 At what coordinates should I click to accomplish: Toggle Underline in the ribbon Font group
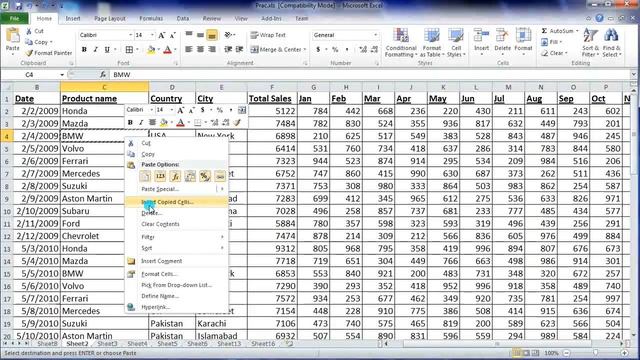coord(107,50)
